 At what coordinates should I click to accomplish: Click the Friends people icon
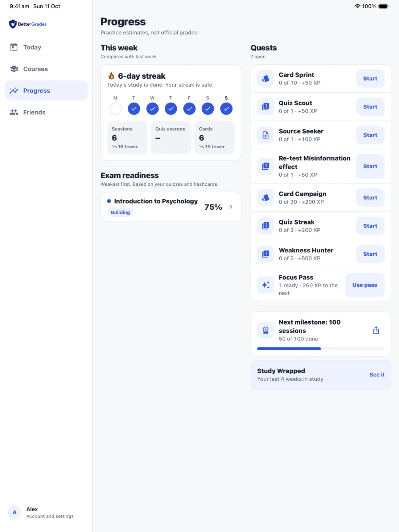14,112
